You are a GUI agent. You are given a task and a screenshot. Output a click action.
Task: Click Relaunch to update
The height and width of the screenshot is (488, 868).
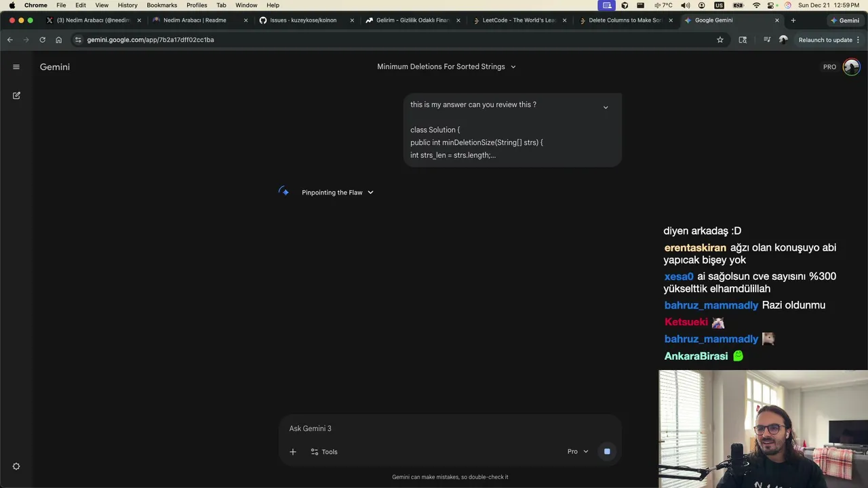click(825, 40)
